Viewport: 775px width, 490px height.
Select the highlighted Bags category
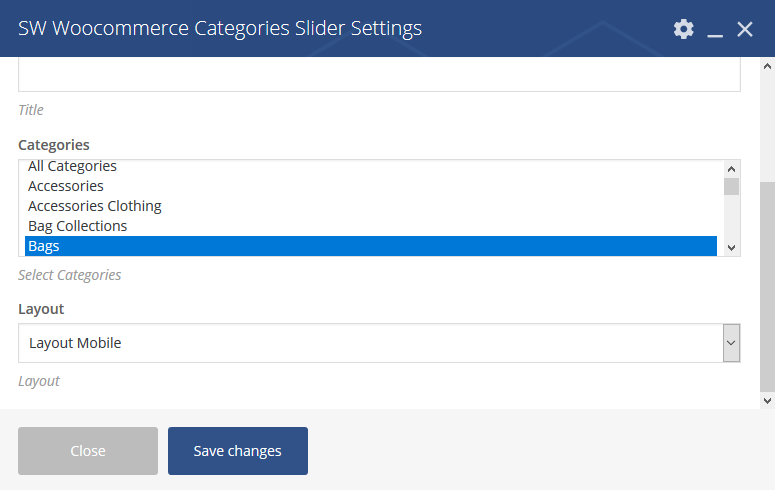tap(371, 246)
